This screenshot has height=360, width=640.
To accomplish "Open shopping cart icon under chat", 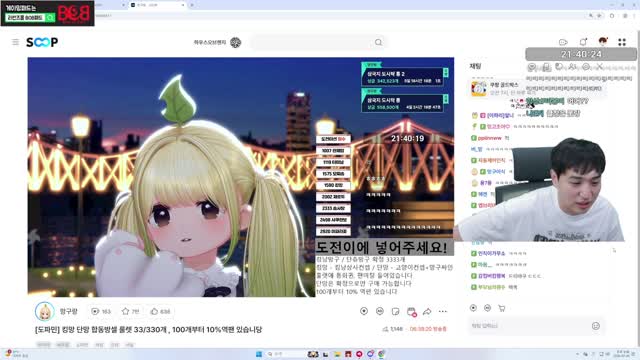I will (x=502, y=308).
